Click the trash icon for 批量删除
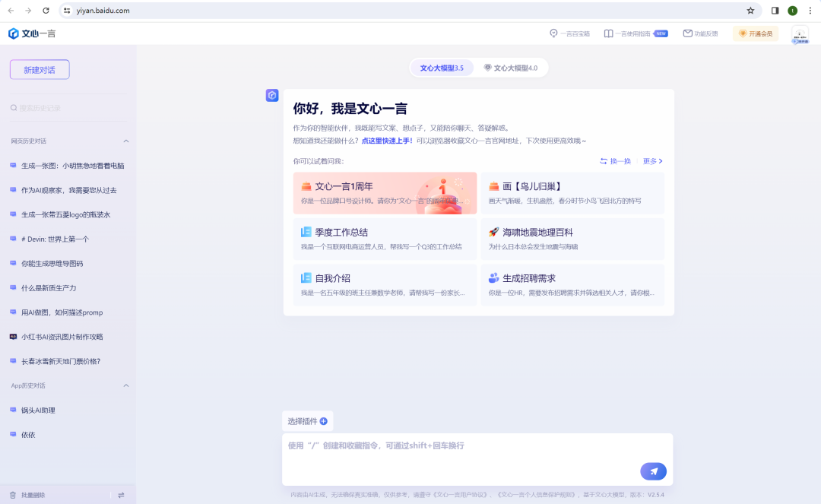 13,495
